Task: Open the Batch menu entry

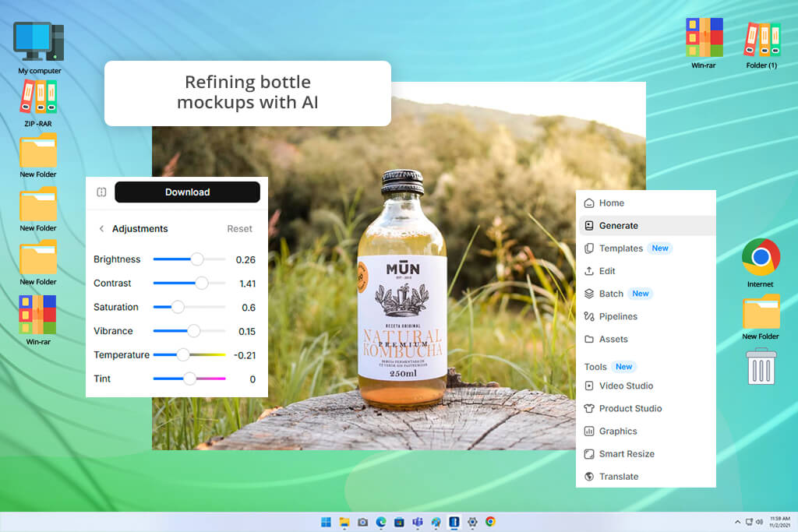Action: tap(646, 294)
